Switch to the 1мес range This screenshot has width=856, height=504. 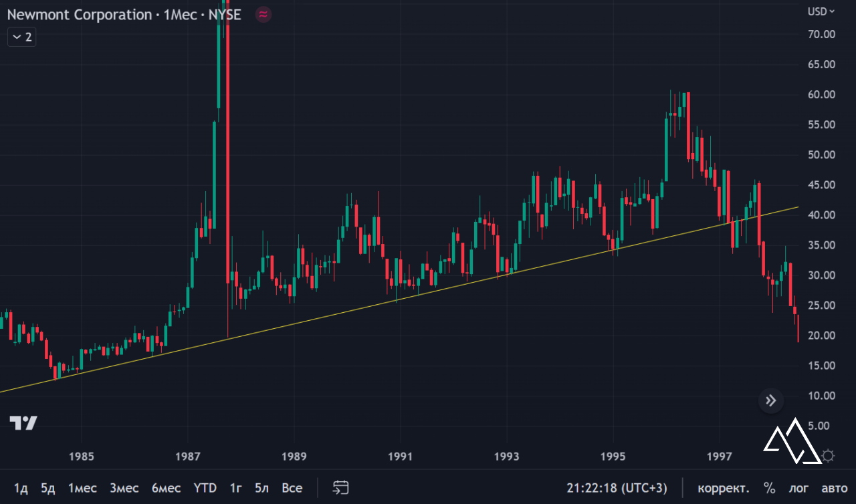click(83, 488)
